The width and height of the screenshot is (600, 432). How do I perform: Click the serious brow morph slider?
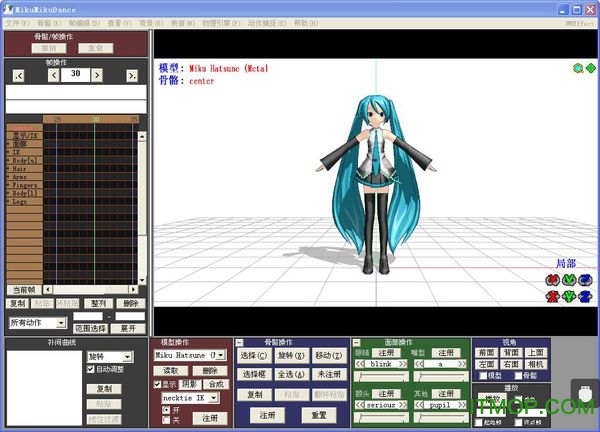[x=382, y=417]
